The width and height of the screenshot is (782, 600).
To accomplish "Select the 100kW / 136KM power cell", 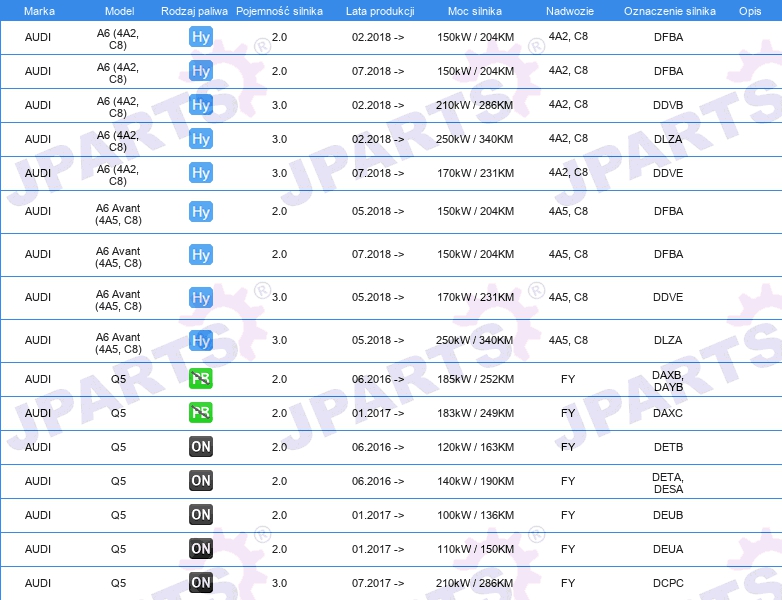I will (475, 515).
